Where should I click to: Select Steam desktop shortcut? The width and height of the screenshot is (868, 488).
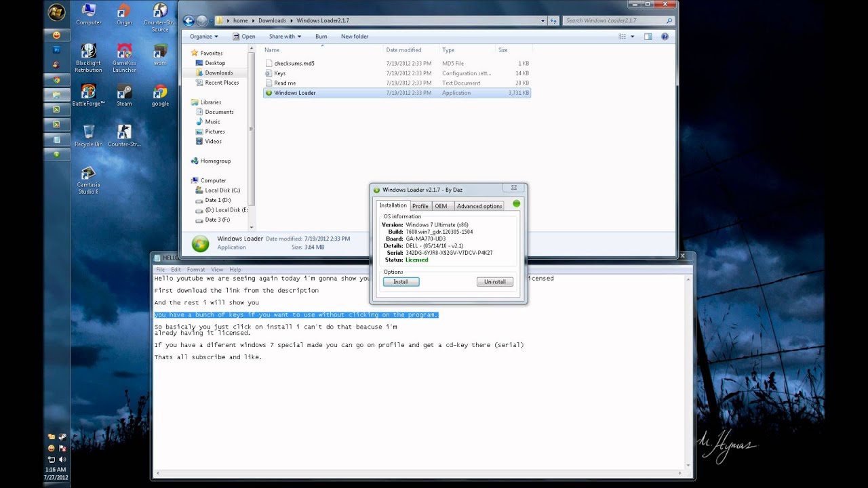pos(124,96)
